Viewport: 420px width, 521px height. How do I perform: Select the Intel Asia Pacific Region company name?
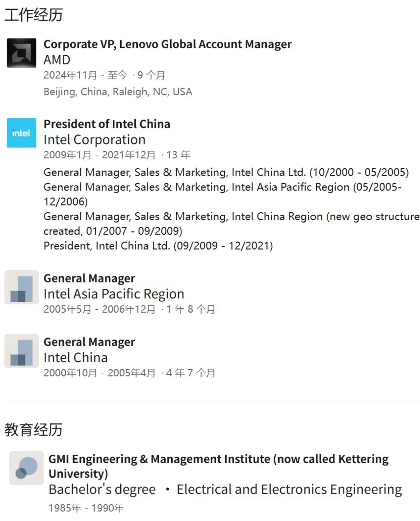[114, 294]
